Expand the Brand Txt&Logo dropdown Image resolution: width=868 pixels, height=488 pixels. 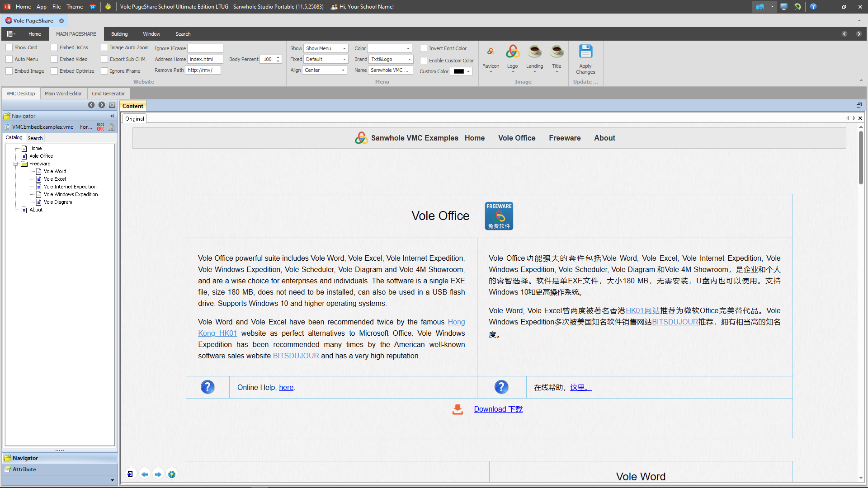[x=409, y=59]
